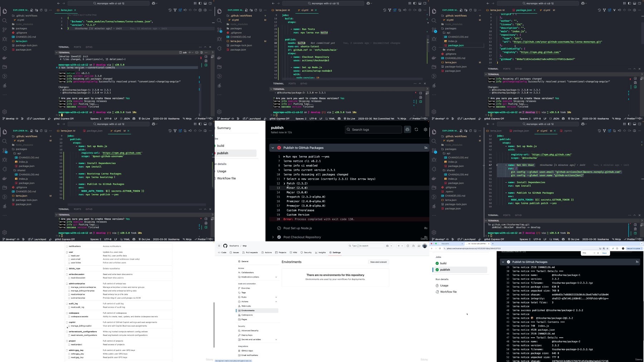Open Summary on the failed workflow page
The width and height of the screenshot is (644, 362).
coord(224,128)
